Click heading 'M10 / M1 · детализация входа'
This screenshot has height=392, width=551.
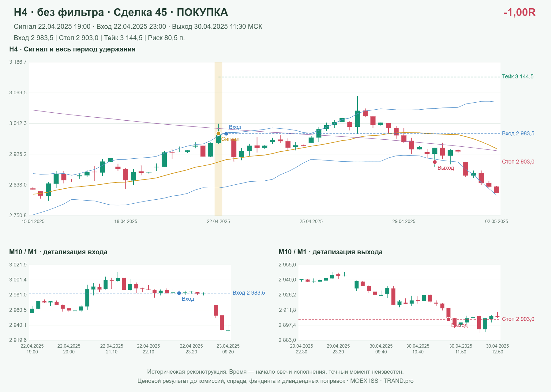click(58, 252)
